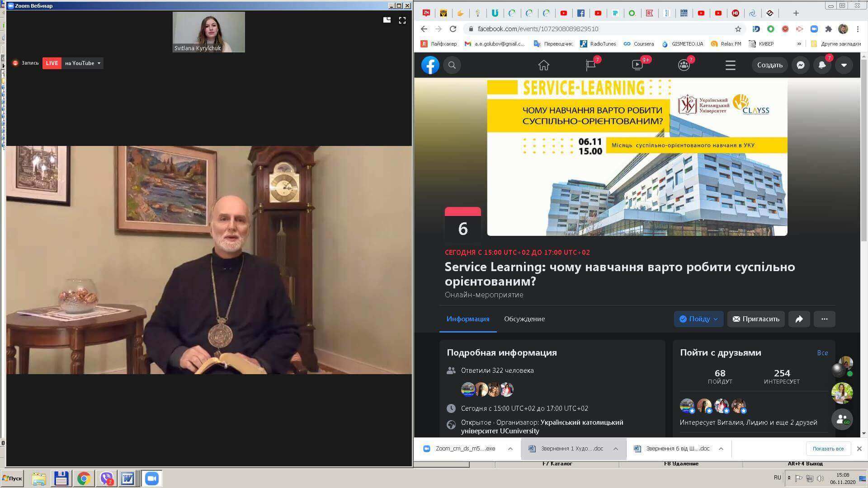Open Facebook Messenger icon
Screen dimensions: 868x488
click(800, 65)
